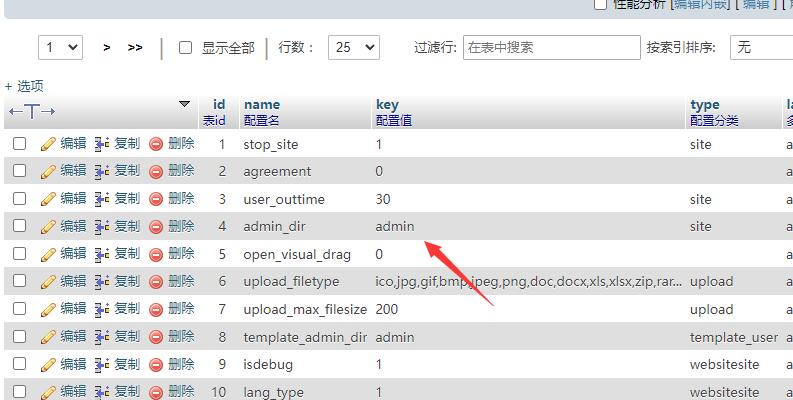Select the checkbox for stop_site row
793x400 pixels.
(x=19, y=144)
